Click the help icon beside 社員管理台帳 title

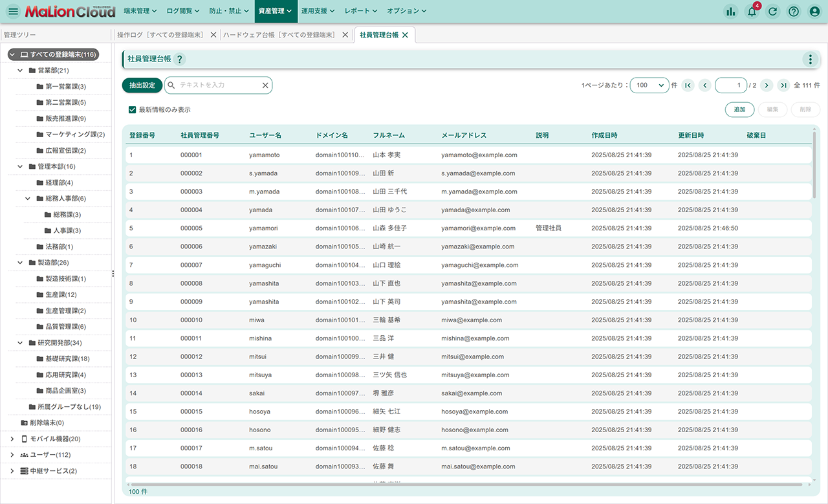(x=179, y=59)
